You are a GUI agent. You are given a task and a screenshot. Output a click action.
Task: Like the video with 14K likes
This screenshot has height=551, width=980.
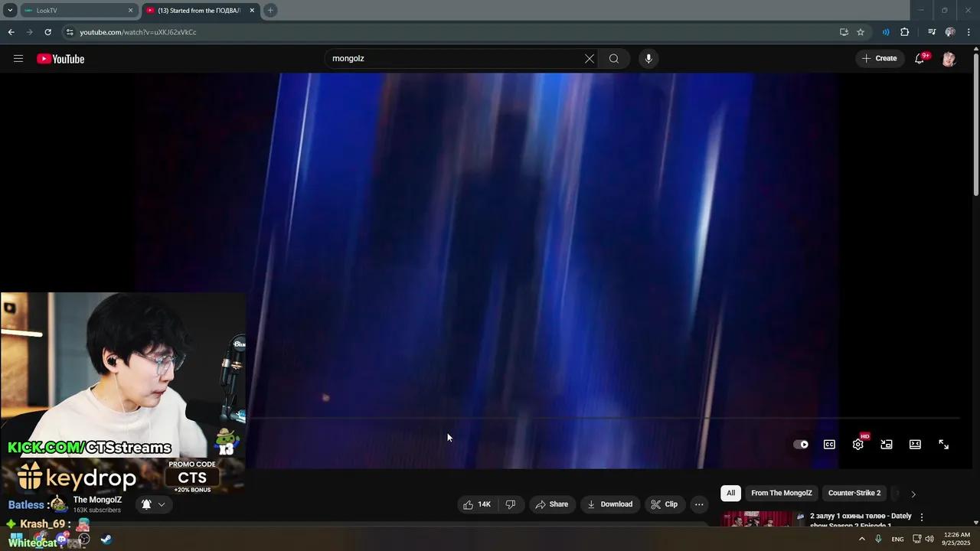click(x=477, y=504)
